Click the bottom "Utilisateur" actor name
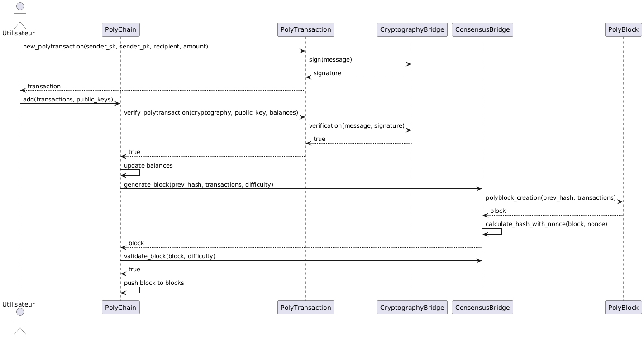 (x=19, y=304)
